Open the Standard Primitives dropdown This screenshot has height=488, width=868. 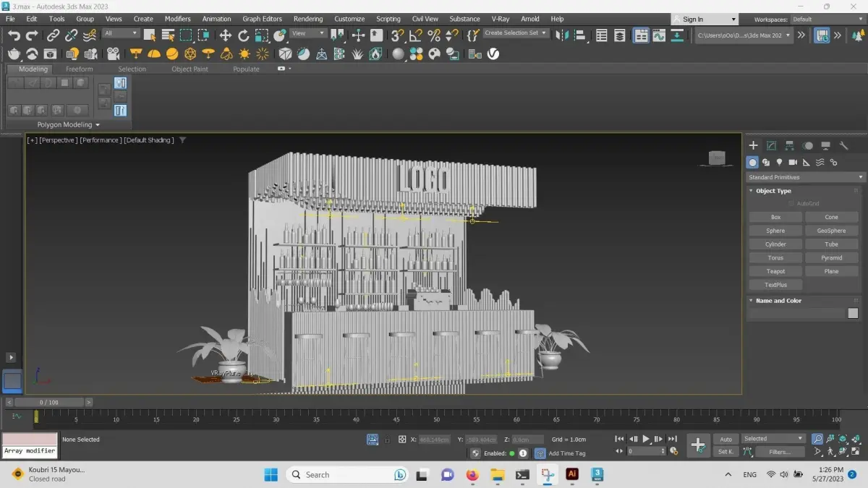tap(805, 177)
